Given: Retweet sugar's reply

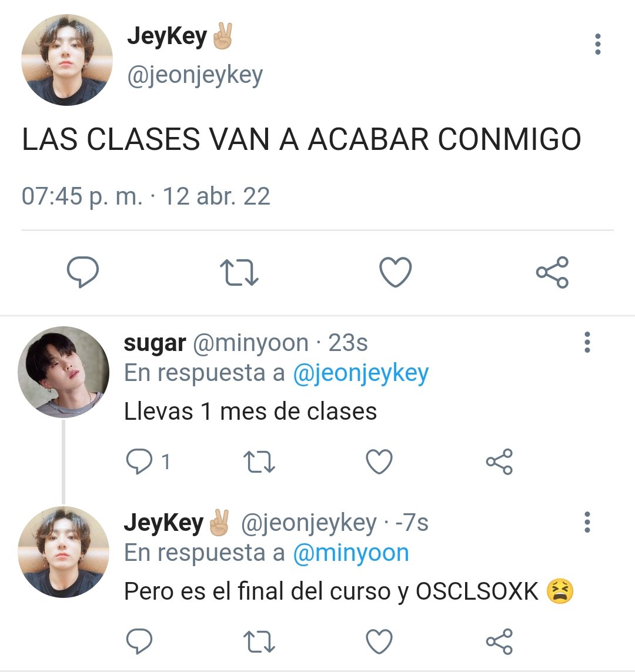Looking at the screenshot, I should [259, 462].
